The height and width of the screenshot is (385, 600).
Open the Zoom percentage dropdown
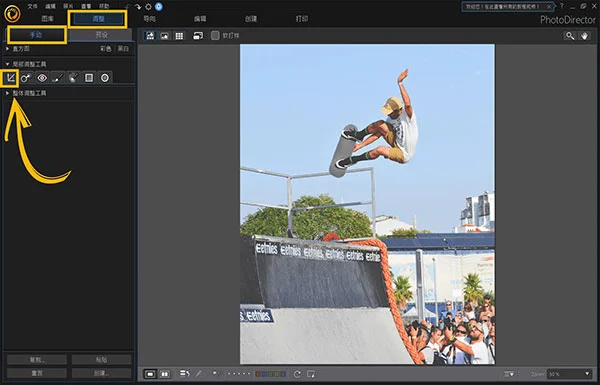(570, 374)
